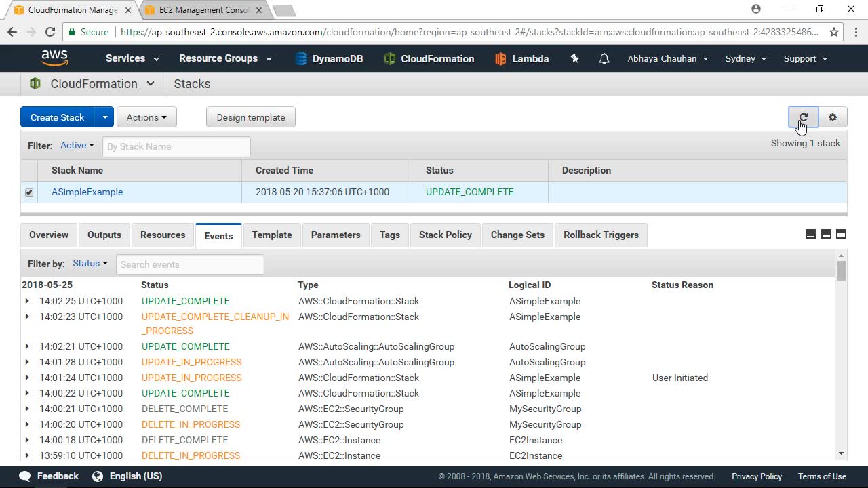The width and height of the screenshot is (868, 488).
Task: Open the Abhaya Chauhan account menu
Action: [668, 58]
